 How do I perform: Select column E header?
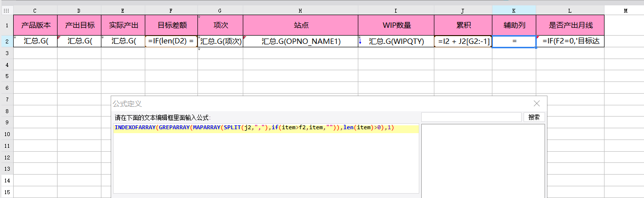click(x=123, y=10)
